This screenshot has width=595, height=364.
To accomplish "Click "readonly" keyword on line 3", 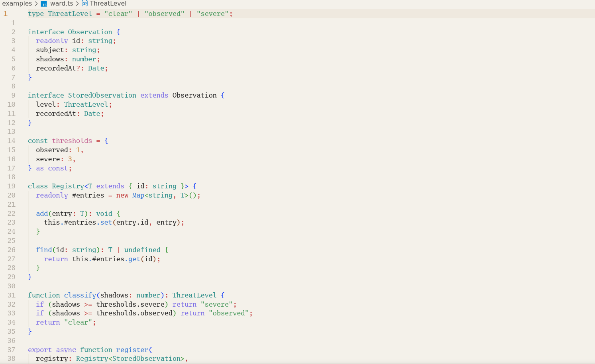I will pyautogui.click(x=52, y=41).
